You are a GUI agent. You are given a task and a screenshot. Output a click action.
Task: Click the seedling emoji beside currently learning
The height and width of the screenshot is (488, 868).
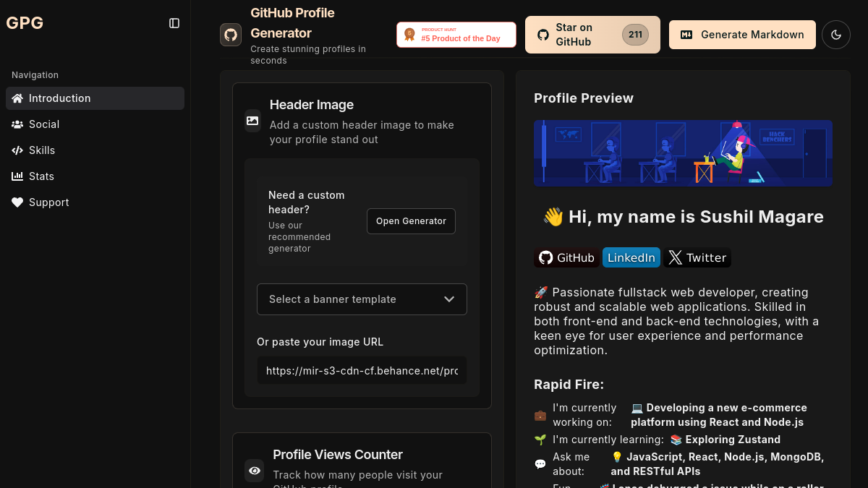540,440
